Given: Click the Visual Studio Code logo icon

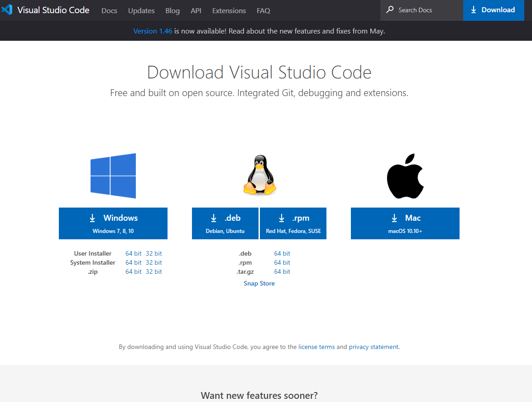Looking at the screenshot, I should point(7,10).
